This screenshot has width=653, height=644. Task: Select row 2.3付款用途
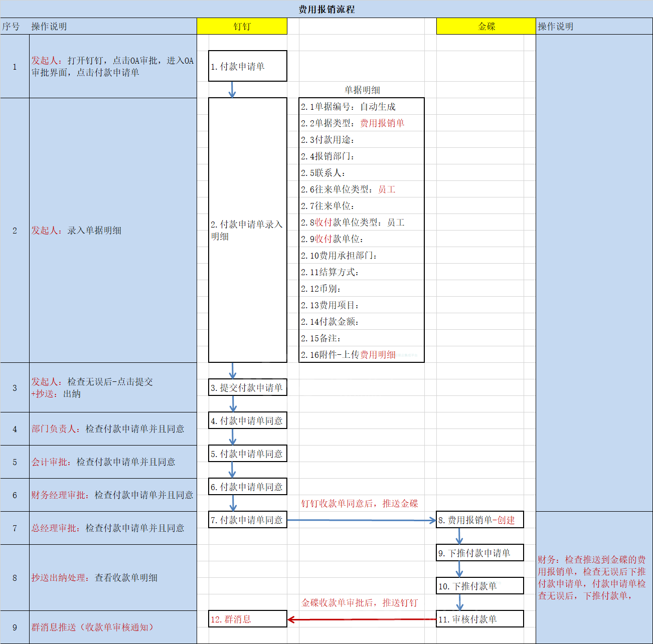point(362,139)
